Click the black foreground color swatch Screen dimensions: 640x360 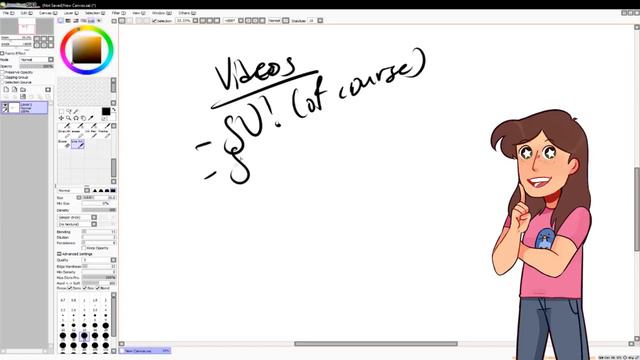(x=106, y=111)
